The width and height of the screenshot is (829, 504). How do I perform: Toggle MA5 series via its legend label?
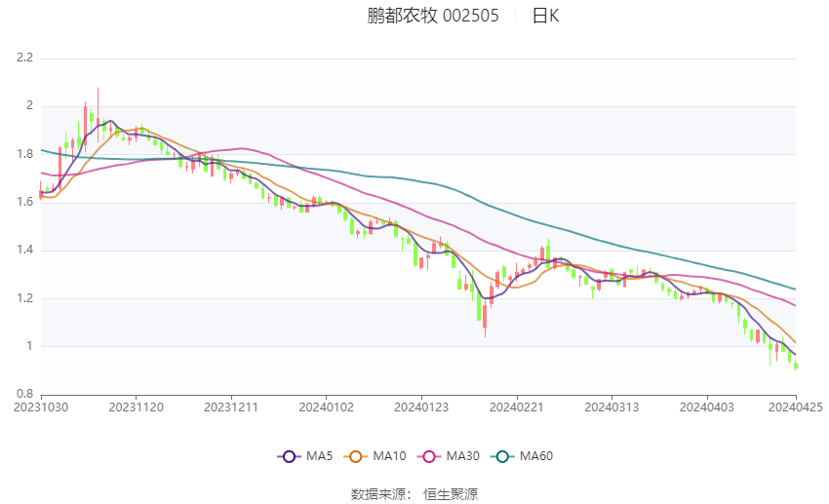point(320,456)
